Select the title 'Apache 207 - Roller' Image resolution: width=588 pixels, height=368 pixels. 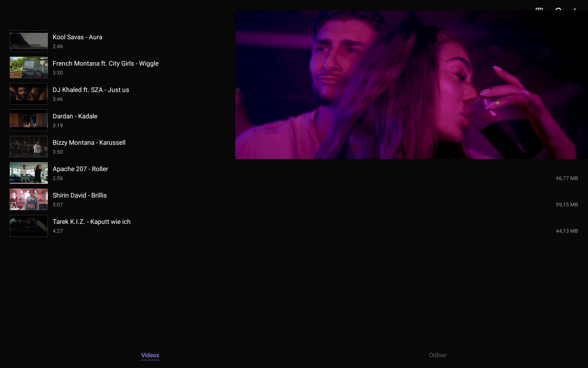80,169
